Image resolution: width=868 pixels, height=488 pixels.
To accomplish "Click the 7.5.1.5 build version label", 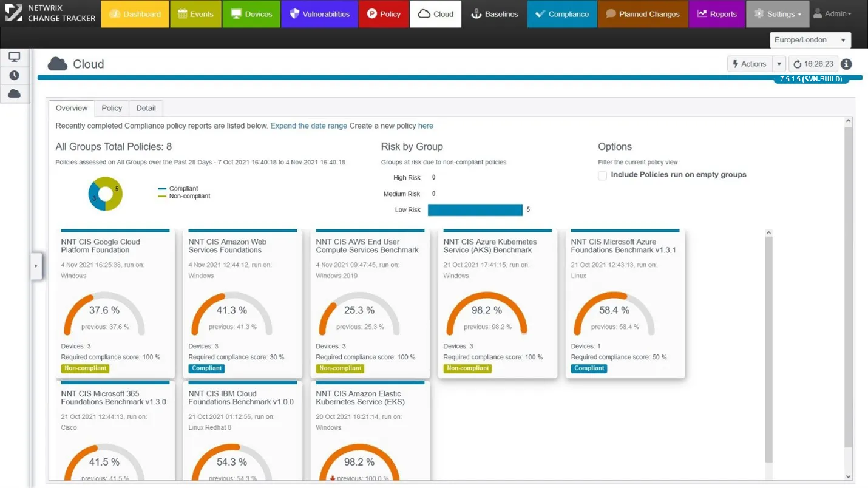I will point(811,79).
